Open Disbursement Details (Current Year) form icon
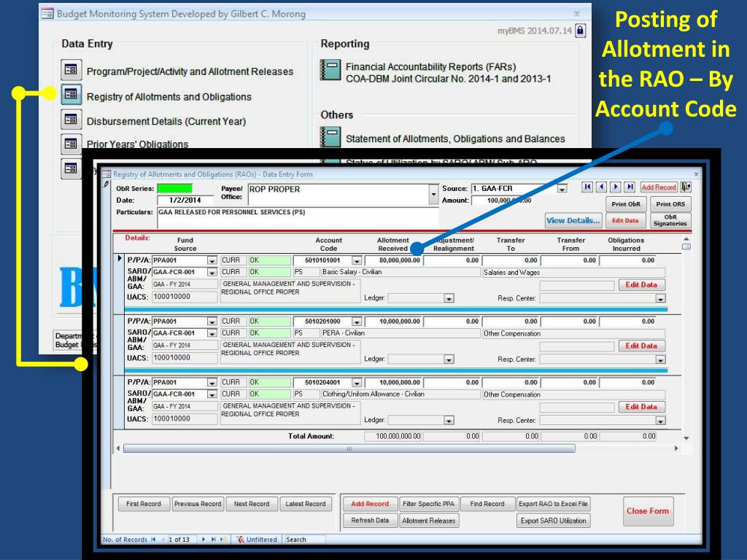Screen dimensions: 747x560 tap(71, 119)
